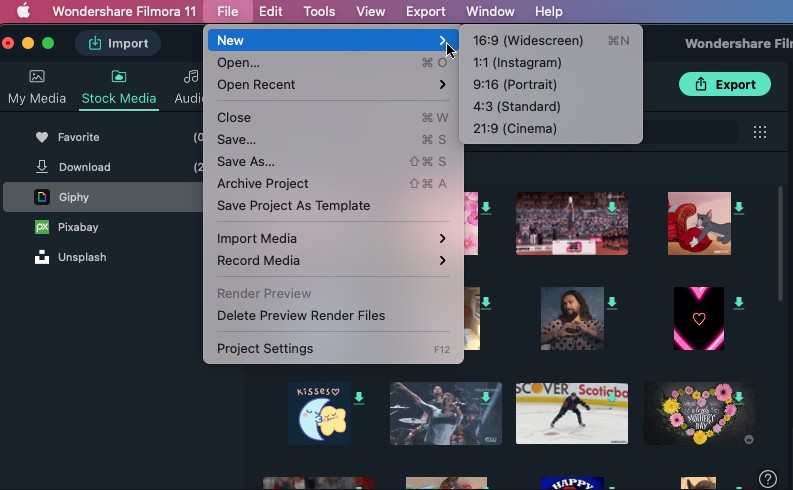Click the Pixabay logo icon
Viewport: 793px width, 490px height.
pyautogui.click(x=42, y=227)
